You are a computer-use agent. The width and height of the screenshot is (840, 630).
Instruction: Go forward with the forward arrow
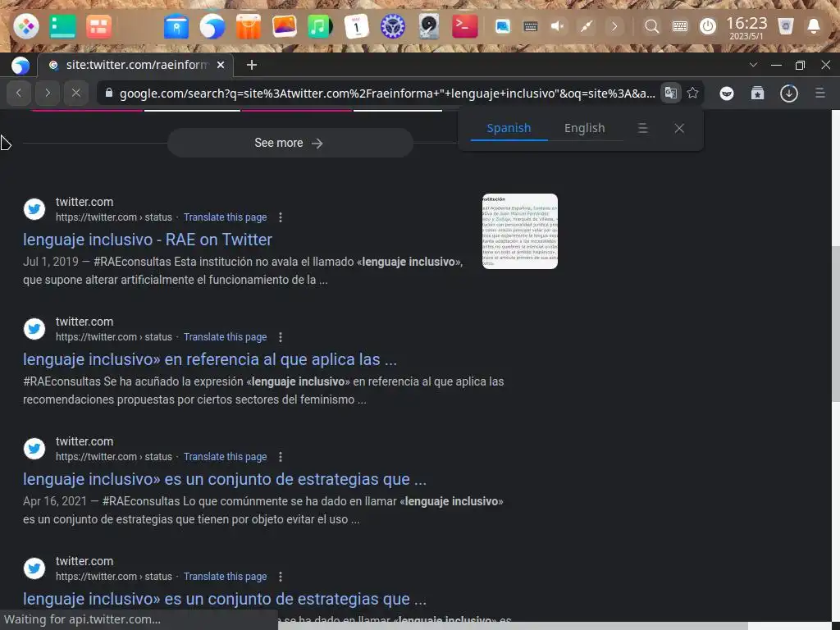48,93
